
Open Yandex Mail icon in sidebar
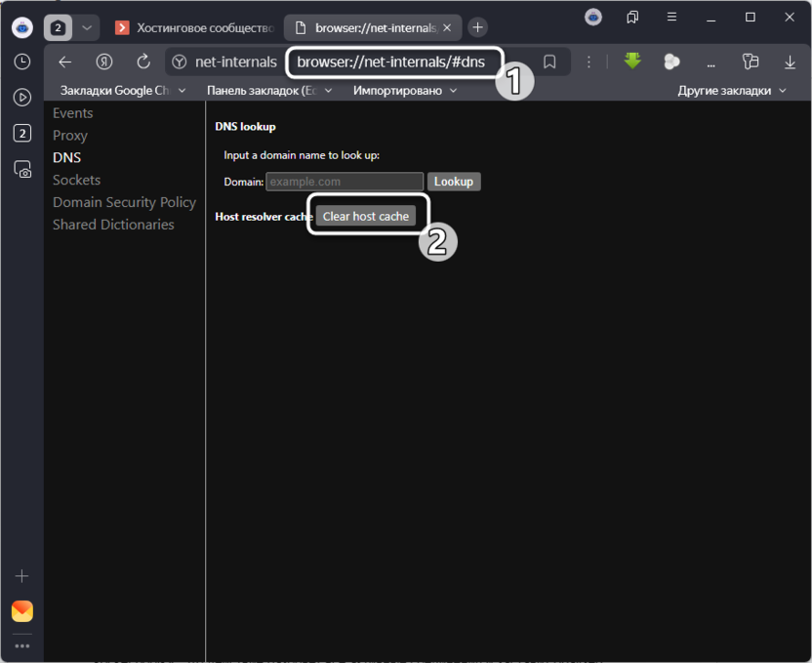click(x=22, y=611)
